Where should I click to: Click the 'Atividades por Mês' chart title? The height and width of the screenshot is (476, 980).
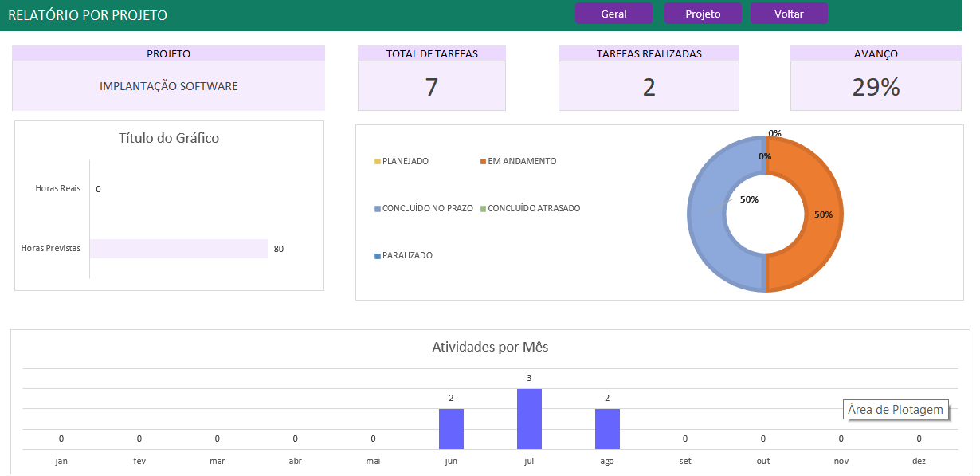click(x=490, y=347)
